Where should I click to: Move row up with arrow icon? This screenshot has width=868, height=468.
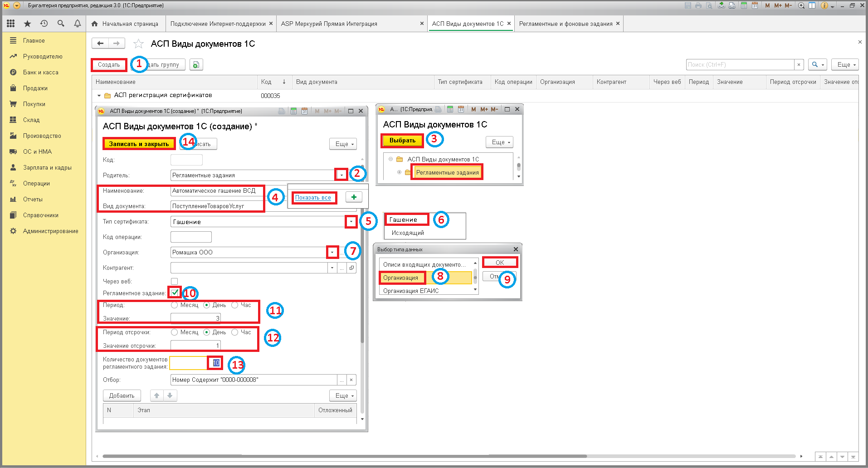pyautogui.click(x=156, y=395)
